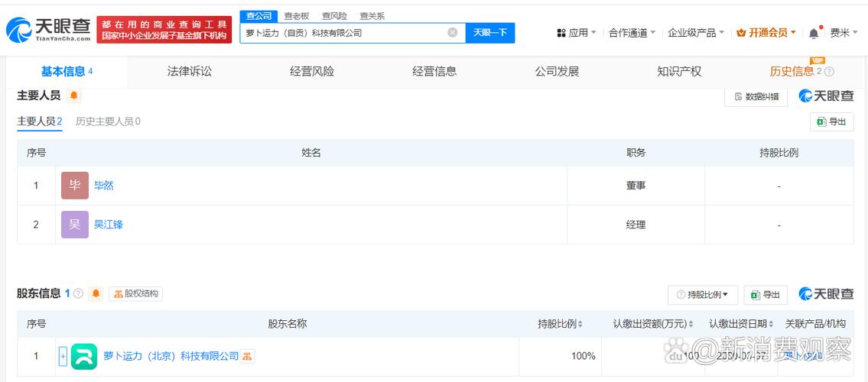Click the 毕 avatar thumbnail
This screenshot has height=382, width=868.
(x=75, y=186)
